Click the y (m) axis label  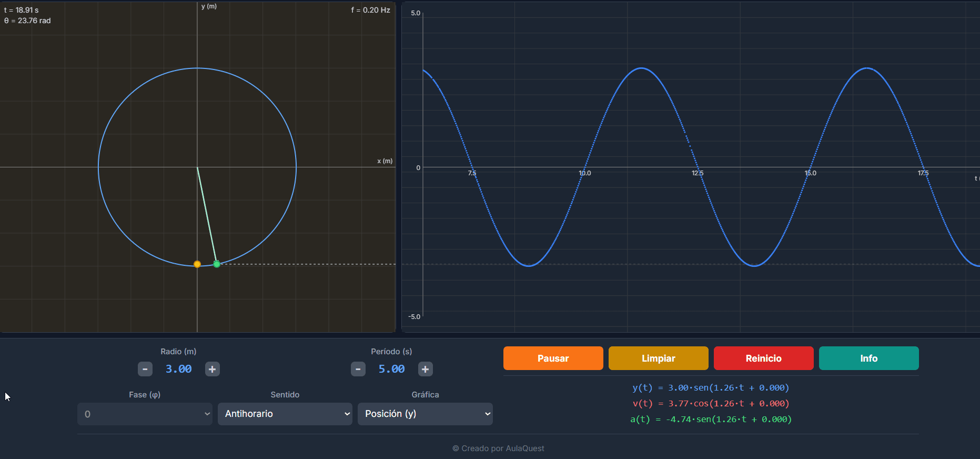(209, 6)
